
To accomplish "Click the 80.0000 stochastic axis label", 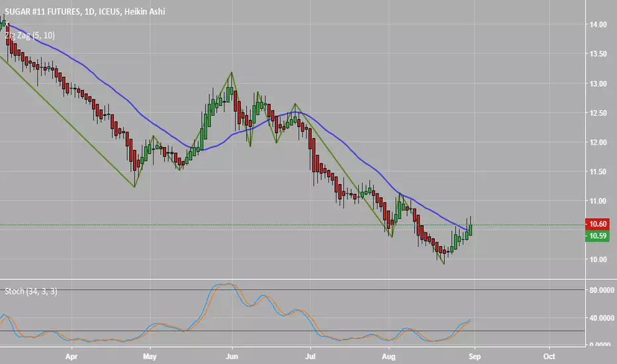I will click(x=602, y=290).
